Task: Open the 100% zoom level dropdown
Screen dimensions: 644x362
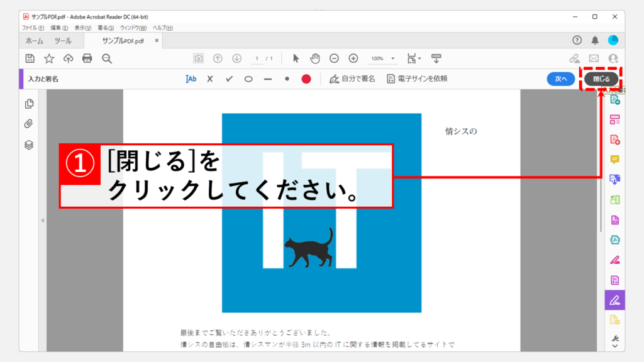Action: point(381,58)
